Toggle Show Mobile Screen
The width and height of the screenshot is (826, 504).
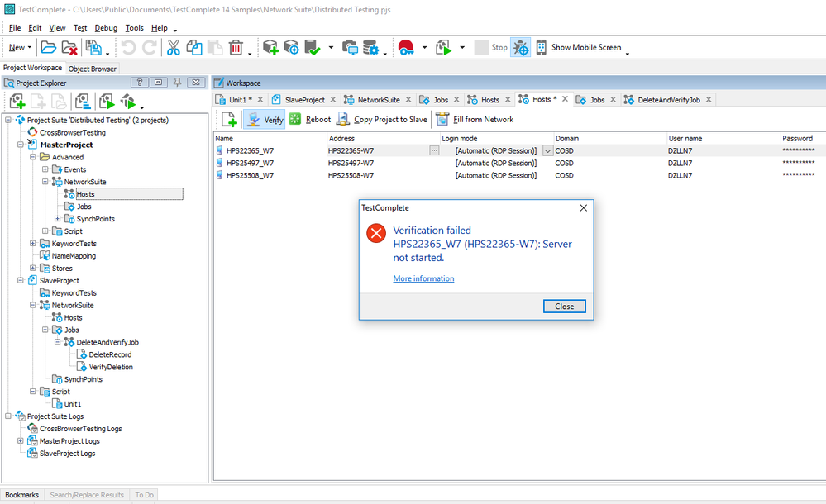click(578, 48)
